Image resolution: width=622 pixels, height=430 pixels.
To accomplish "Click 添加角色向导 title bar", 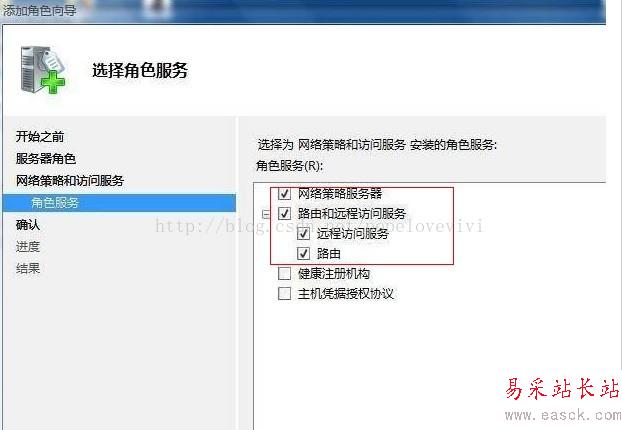I will [x=303, y=11].
